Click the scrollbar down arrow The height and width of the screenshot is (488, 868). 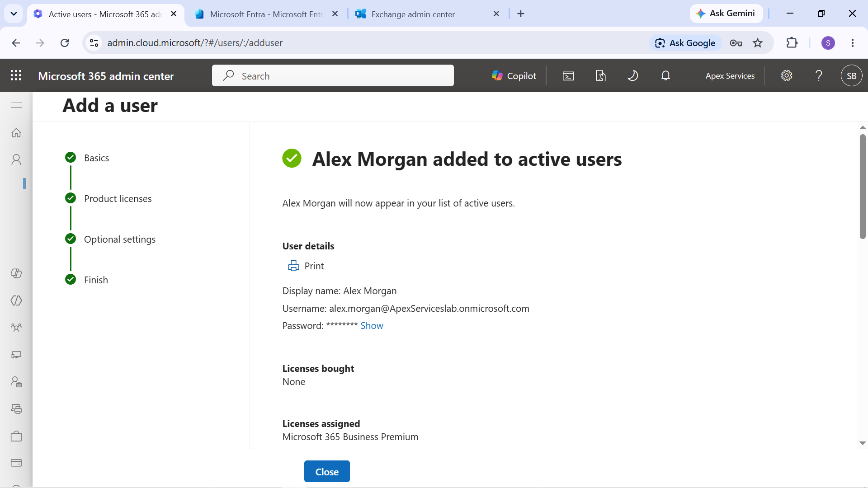[863, 443]
